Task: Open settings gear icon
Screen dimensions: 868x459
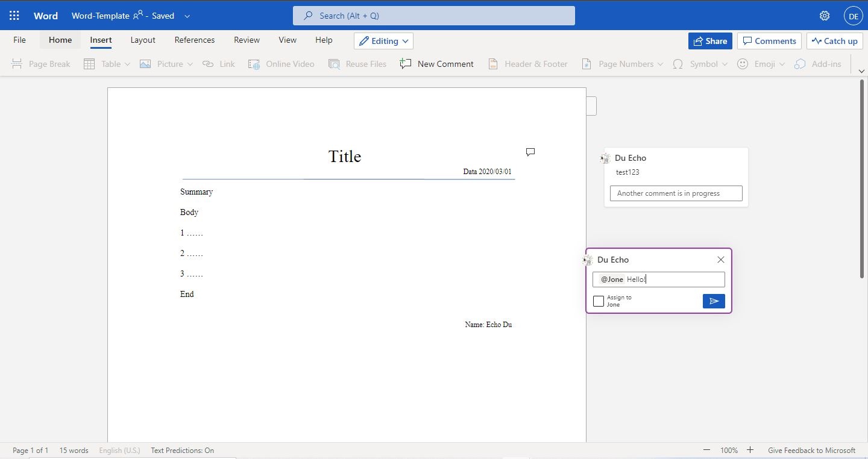Action: (x=825, y=16)
